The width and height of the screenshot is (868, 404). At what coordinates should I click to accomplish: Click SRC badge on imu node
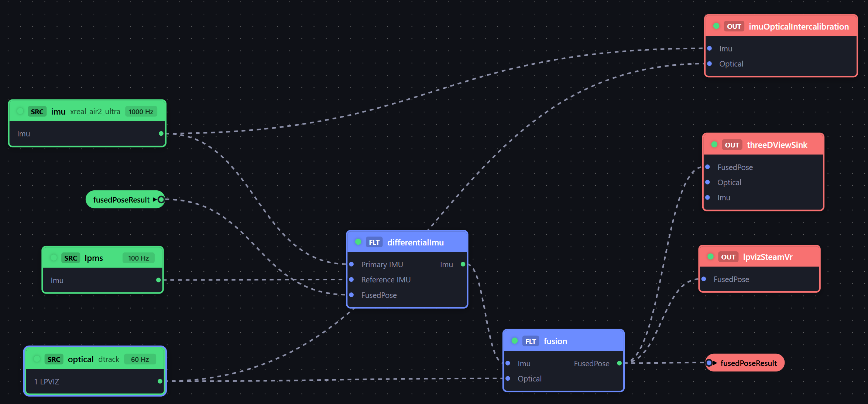tap(37, 112)
